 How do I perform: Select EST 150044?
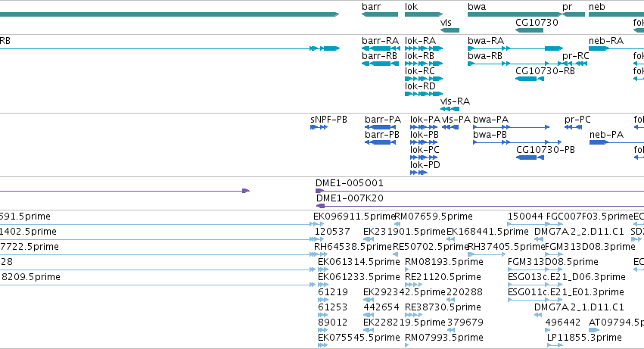click(x=529, y=224)
